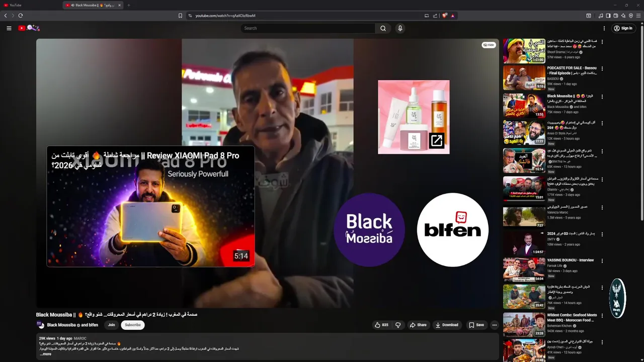Like the video with thumbs up 835
The height and width of the screenshot is (362, 644).
381,325
